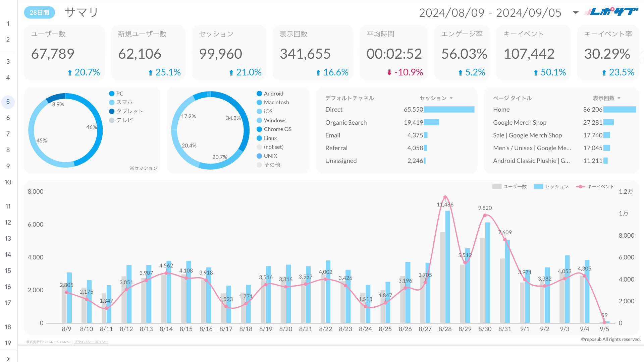Click the ユーザー数 gray legend swatch

[x=497, y=187]
